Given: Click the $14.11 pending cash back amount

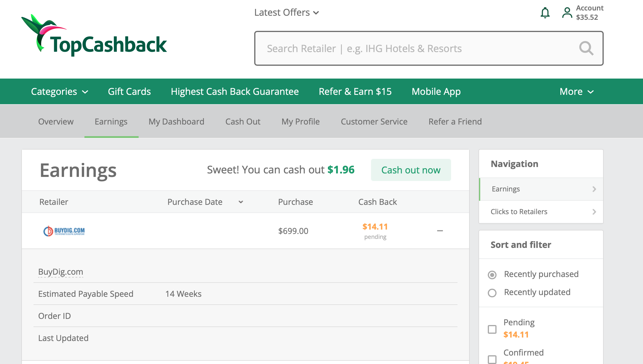Looking at the screenshot, I should [375, 227].
